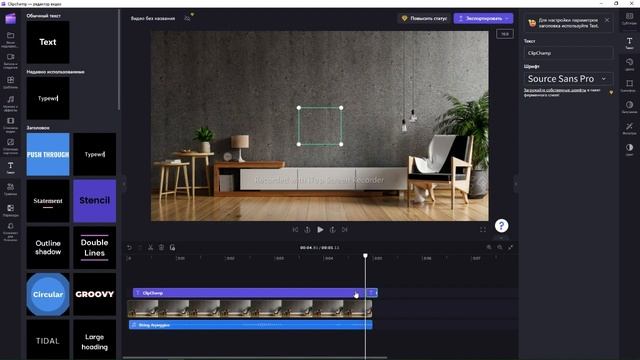
Task: Select the Stencil title style
Action: (95, 201)
